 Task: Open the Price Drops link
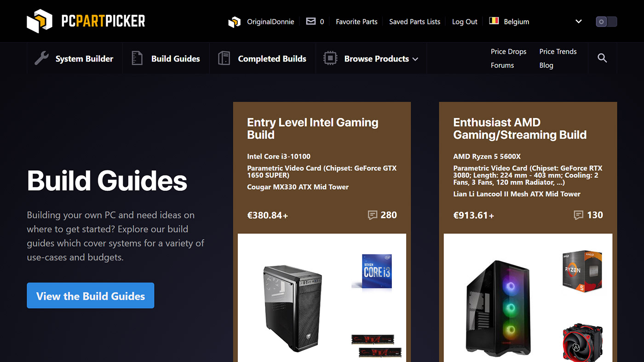pyautogui.click(x=508, y=51)
